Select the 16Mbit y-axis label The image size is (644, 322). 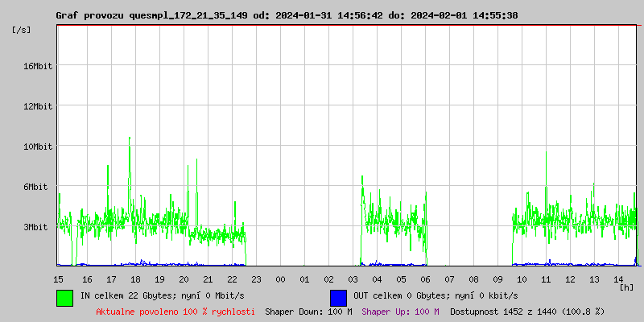pyautogui.click(x=38, y=66)
